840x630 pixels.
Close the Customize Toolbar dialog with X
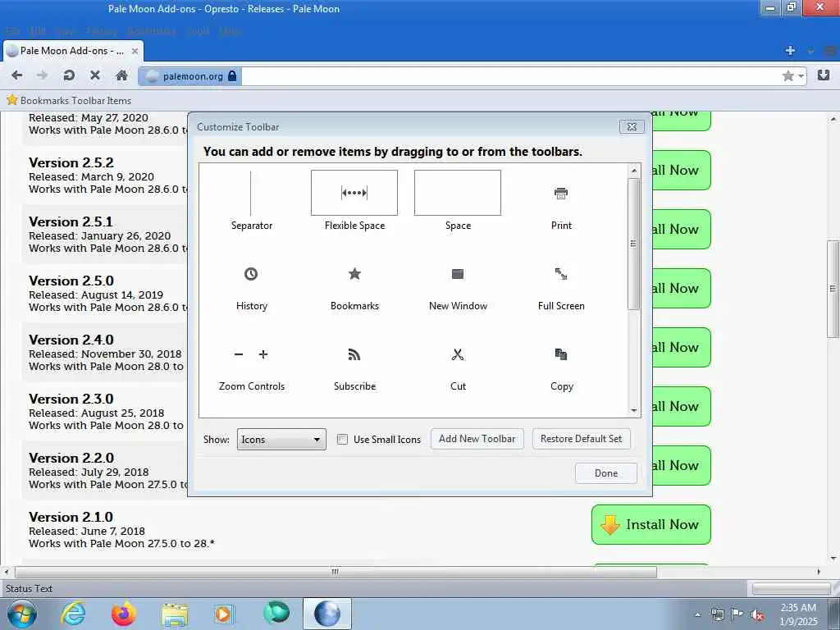[x=632, y=126]
